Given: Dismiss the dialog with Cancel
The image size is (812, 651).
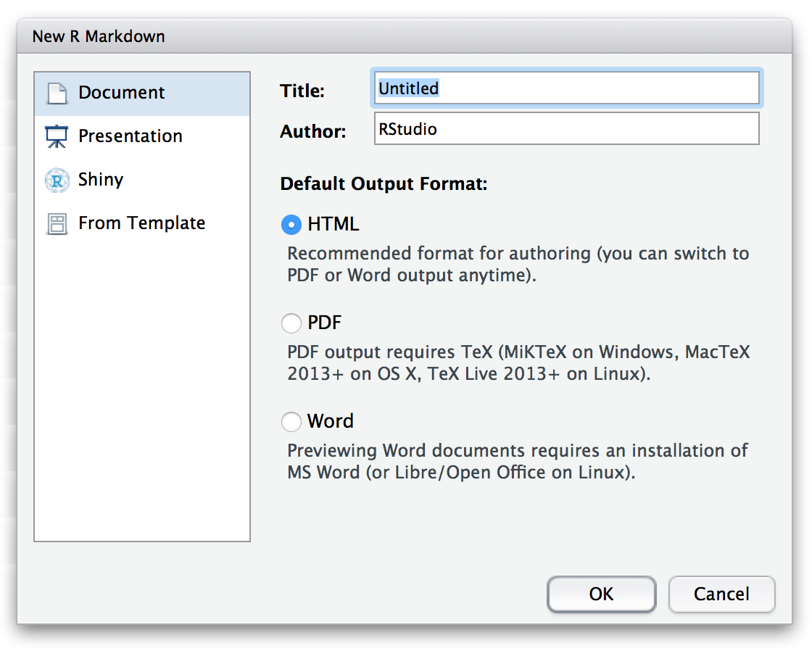Looking at the screenshot, I should 721,594.
